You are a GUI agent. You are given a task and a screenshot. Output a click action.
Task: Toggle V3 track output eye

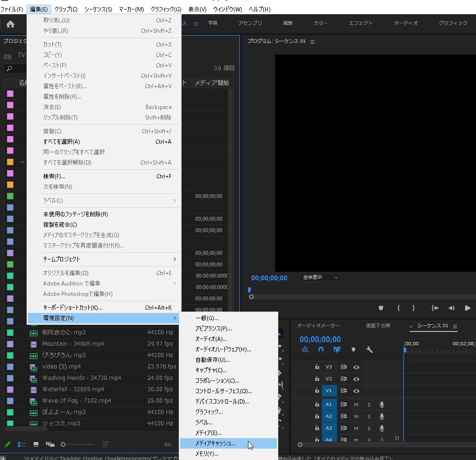(356, 367)
